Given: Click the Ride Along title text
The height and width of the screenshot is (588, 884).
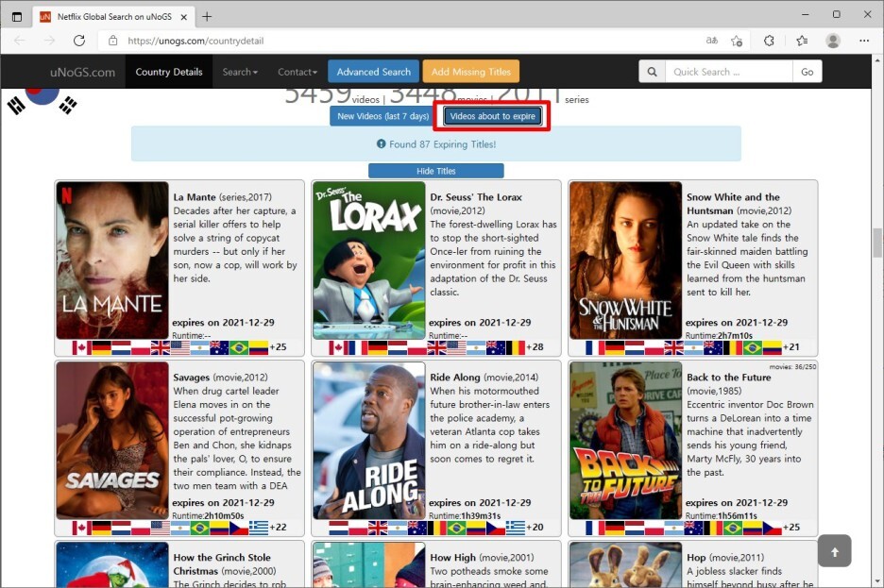Looking at the screenshot, I should pyautogui.click(x=455, y=378).
